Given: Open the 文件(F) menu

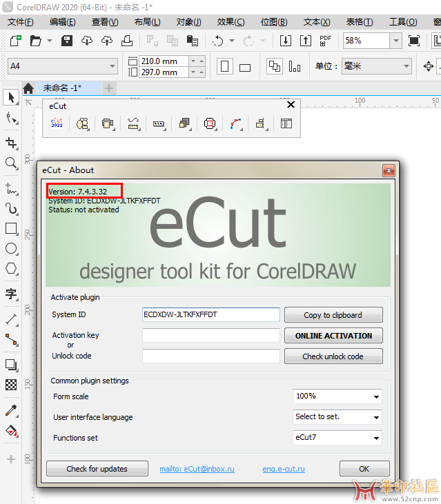Looking at the screenshot, I should coord(20,22).
